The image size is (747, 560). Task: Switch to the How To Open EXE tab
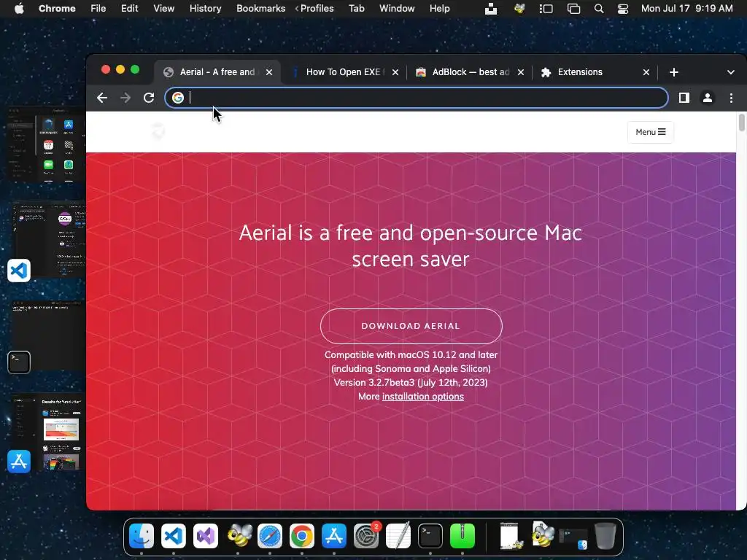coord(344,72)
